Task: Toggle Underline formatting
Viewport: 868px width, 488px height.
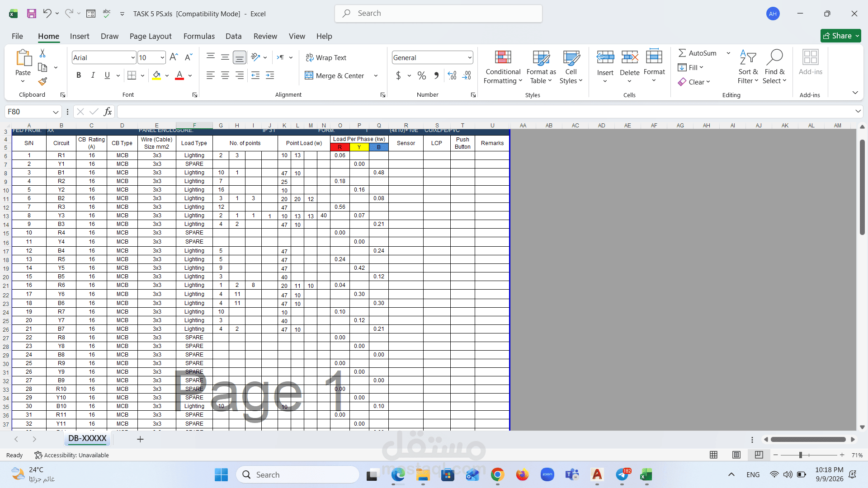Action: [x=107, y=75]
